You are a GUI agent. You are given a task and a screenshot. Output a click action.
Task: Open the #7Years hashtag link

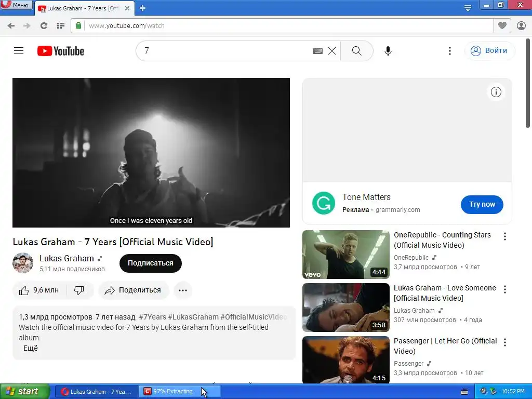pos(153,317)
